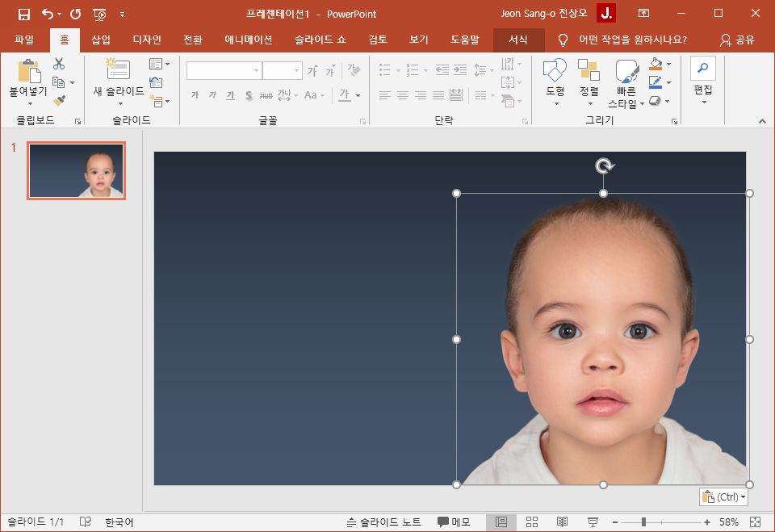Click the zoom slider handle
The width and height of the screenshot is (775, 532).
click(643, 522)
